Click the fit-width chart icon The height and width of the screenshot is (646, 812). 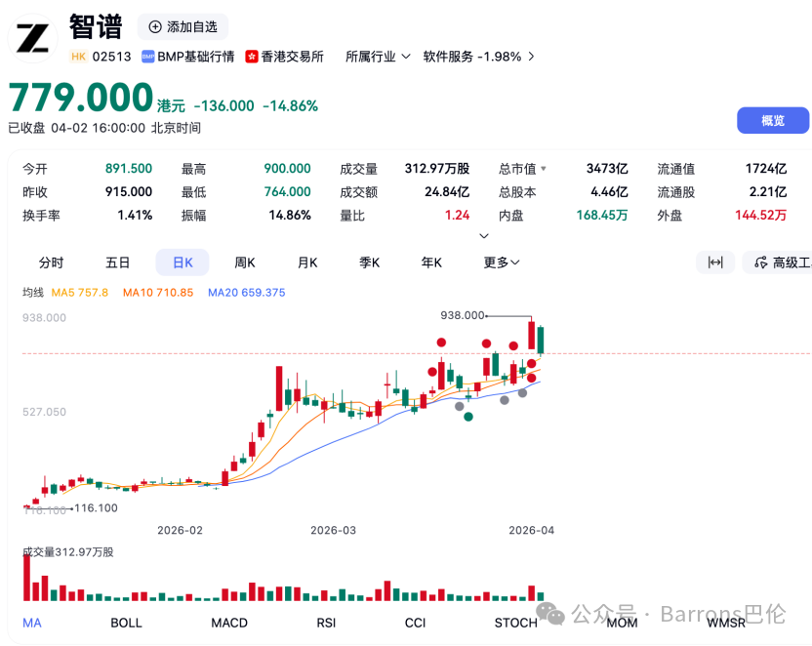coord(715,262)
